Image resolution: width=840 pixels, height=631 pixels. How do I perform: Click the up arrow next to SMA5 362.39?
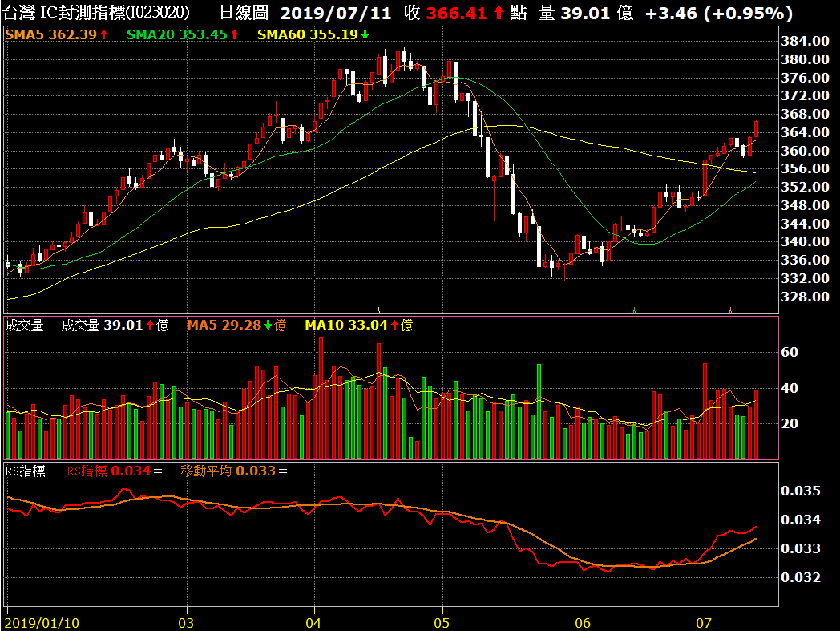click(103, 34)
